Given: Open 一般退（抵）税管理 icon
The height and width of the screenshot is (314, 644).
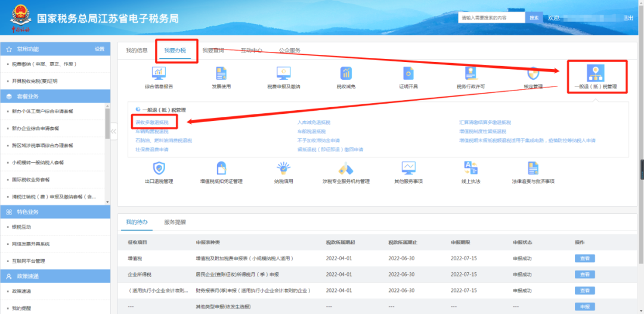Looking at the screenshot, I should coord(596,73).
